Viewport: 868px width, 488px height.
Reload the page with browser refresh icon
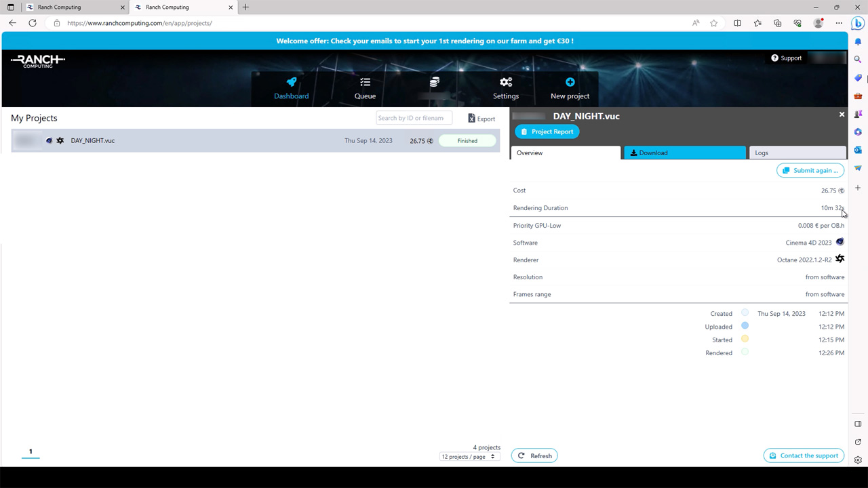(33, 23)
